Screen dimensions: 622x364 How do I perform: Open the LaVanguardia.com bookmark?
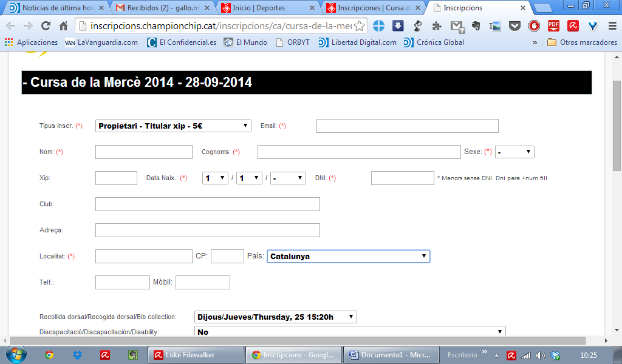[101, 42]
